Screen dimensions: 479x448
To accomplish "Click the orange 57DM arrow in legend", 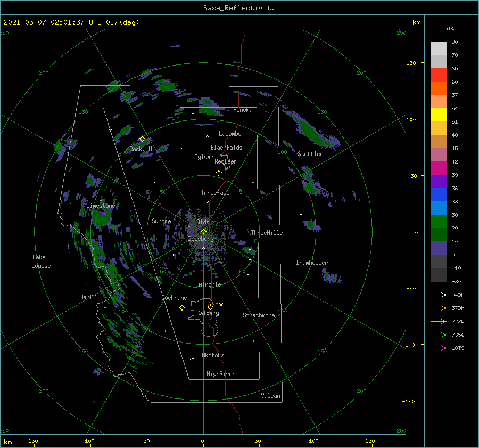I will pyautogui.click(x=439, y=308).
